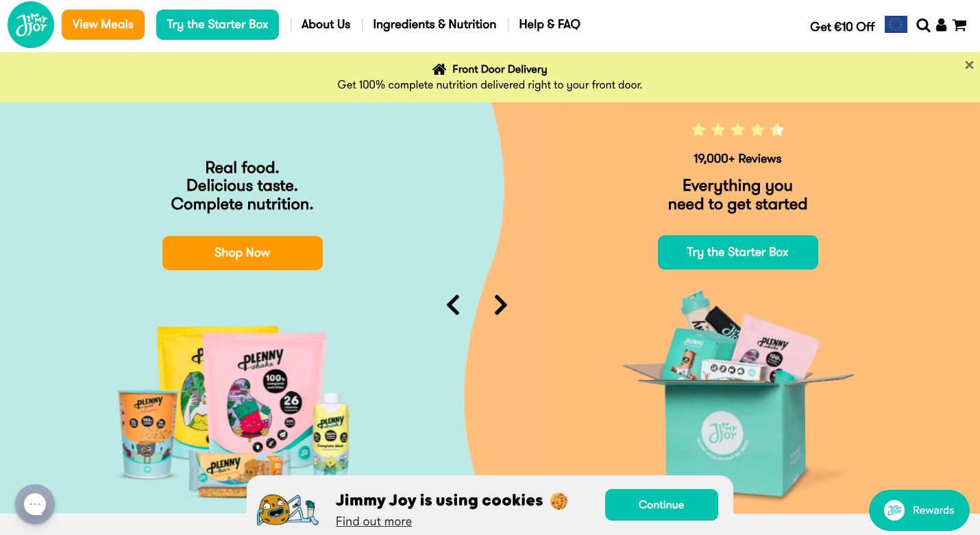Go to the previous slide arrow
This screenshot has width=980, height=535.
453,305
